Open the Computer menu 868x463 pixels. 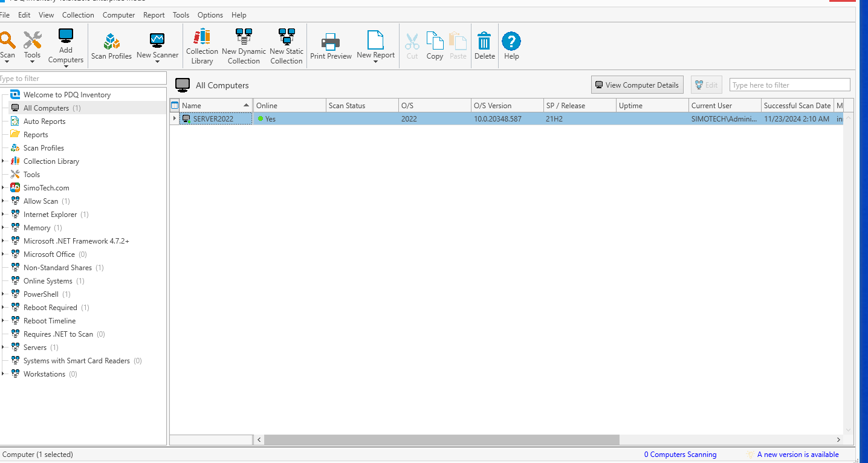[118, 15]
